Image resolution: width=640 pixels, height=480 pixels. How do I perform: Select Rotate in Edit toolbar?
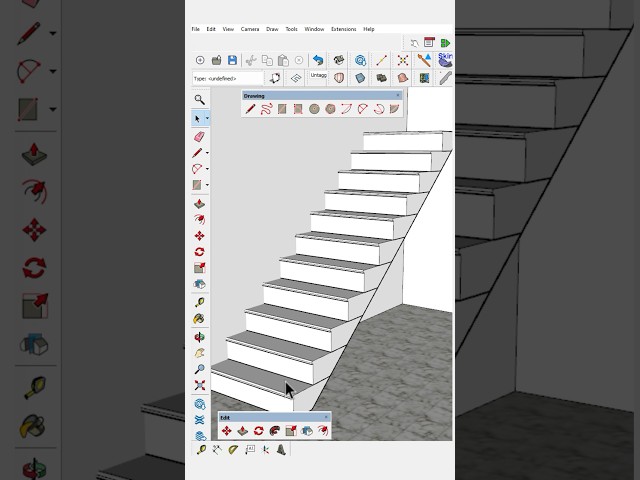coord(258,431)
